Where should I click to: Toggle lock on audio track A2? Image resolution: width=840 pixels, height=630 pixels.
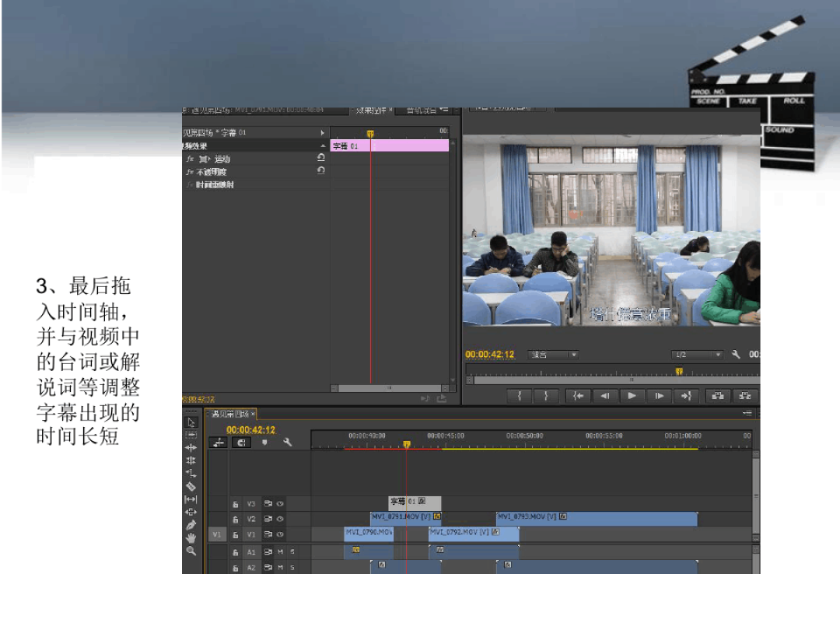click(235, 568)
